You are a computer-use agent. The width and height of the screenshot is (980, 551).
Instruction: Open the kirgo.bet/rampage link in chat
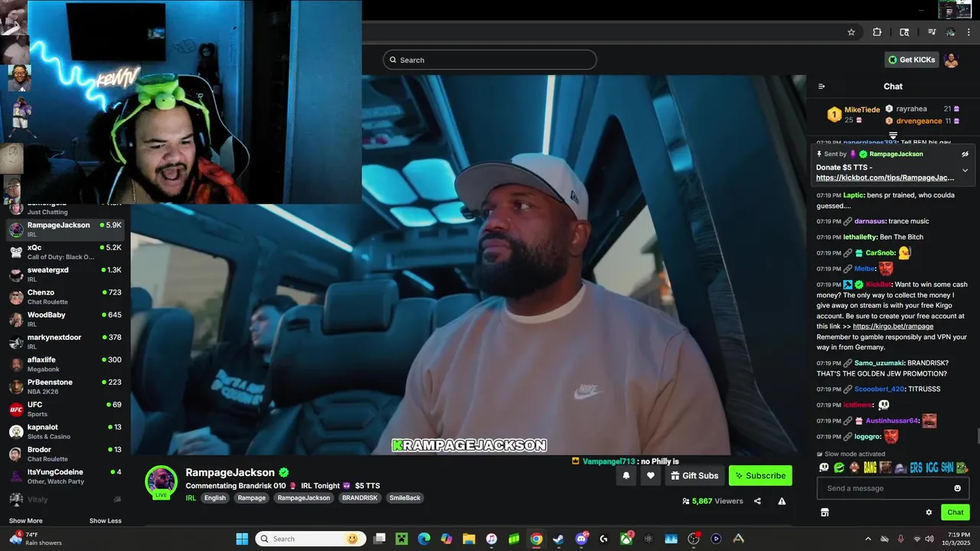(893, 326)
